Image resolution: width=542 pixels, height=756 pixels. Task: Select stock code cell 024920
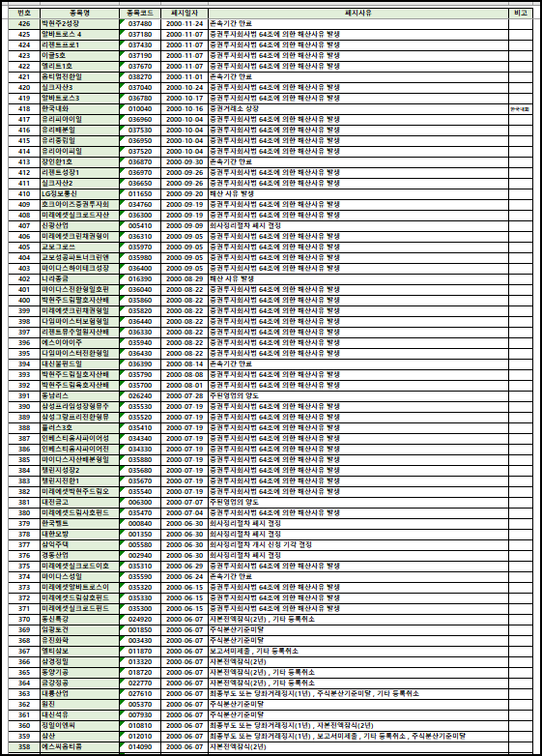140,619
